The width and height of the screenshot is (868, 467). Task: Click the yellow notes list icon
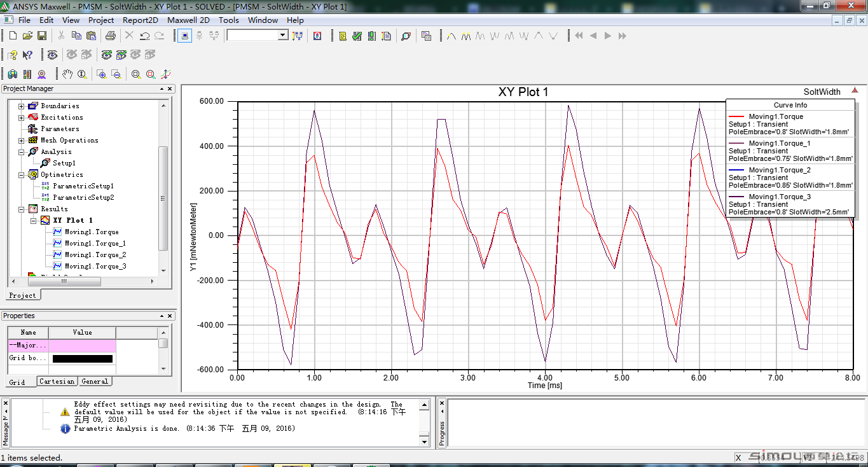(x=342, y=36)
